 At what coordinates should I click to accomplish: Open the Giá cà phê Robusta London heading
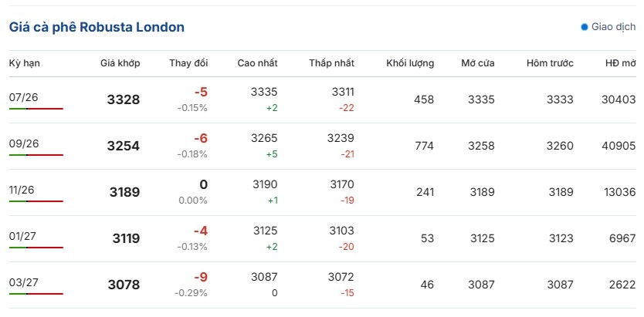97,27
